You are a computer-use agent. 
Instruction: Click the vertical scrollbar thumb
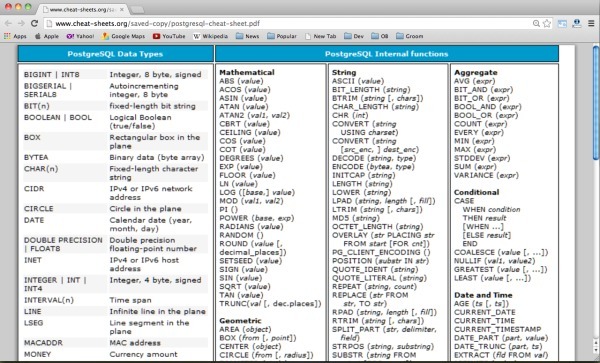coord(596,102)
